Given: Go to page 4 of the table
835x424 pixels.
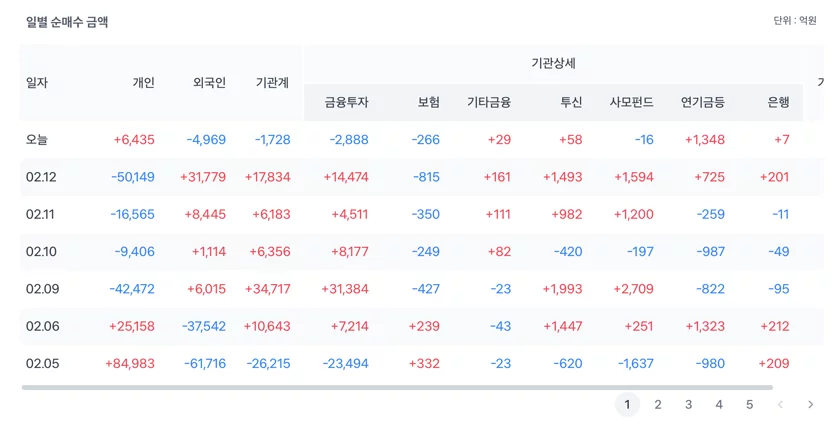Looking at the screenshot, I should click(719, 405).
